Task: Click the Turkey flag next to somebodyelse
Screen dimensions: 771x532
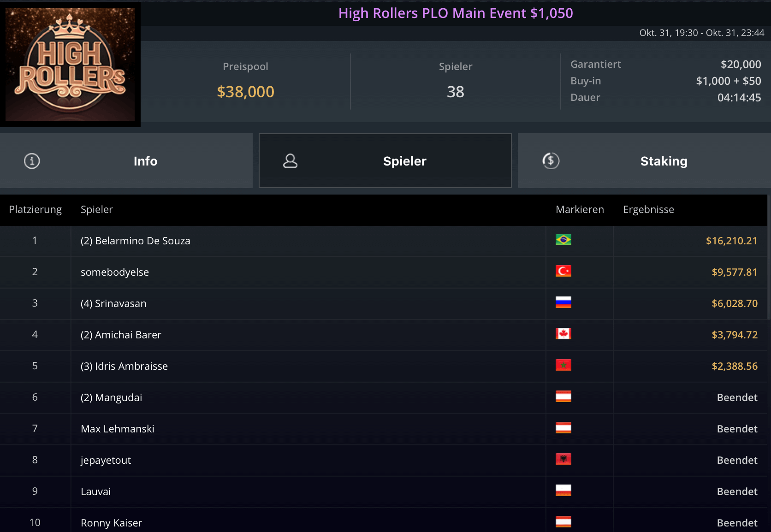Action: [563, 271]
